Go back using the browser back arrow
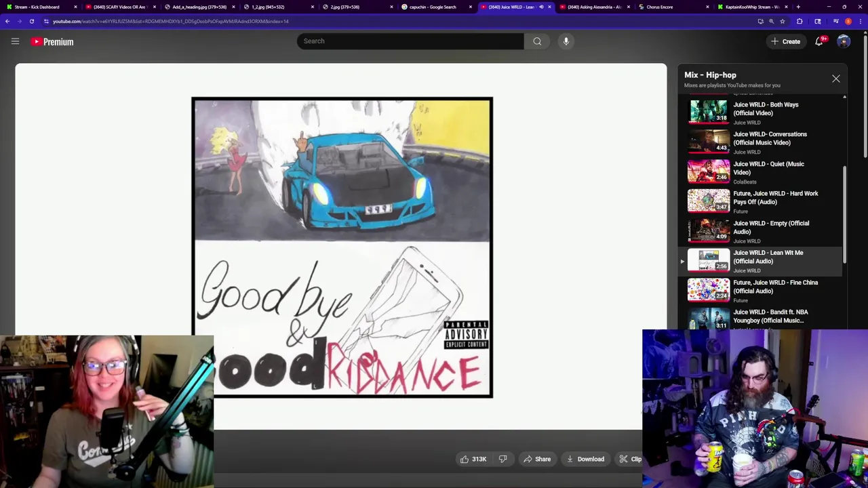Screen dimensions: 868x488 7,21
